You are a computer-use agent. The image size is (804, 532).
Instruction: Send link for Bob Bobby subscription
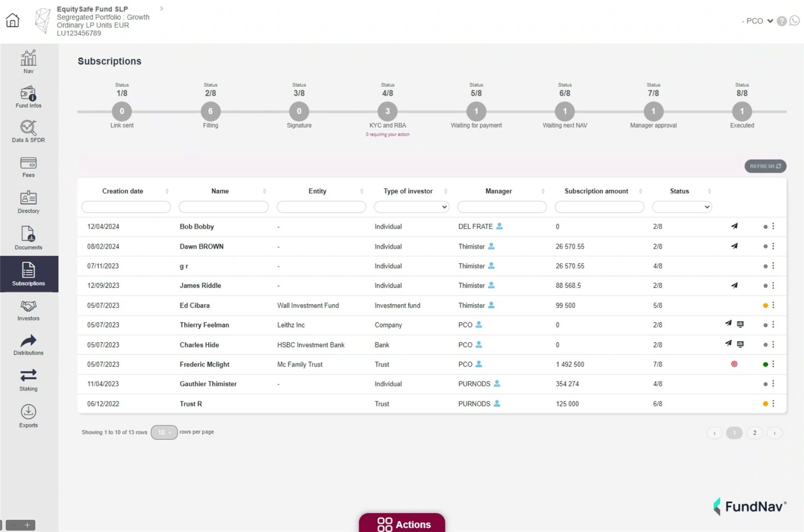pos(734,226)
